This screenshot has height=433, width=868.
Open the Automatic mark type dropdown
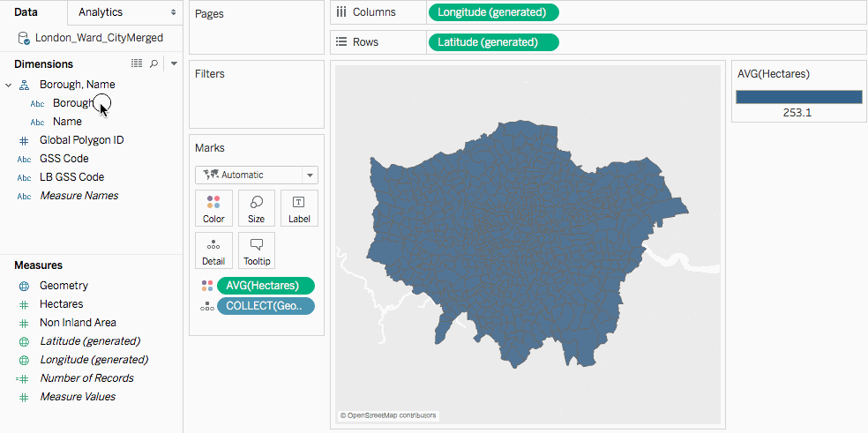(257, 175)
